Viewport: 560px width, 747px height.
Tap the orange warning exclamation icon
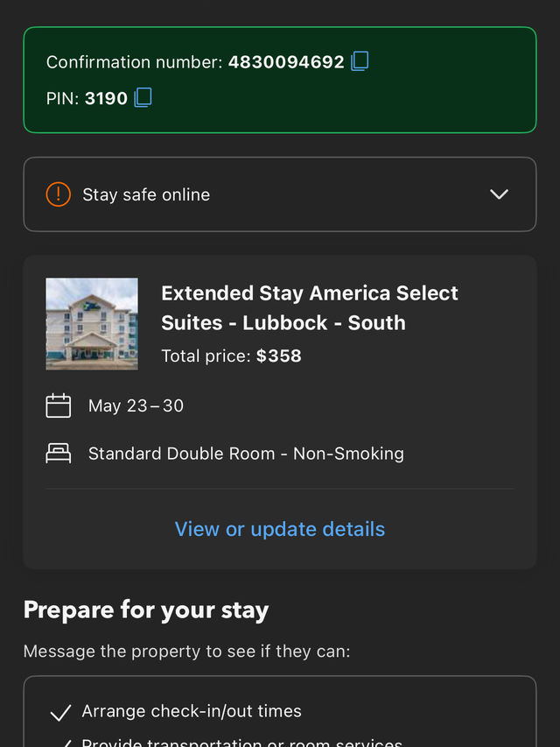(58, 194)
